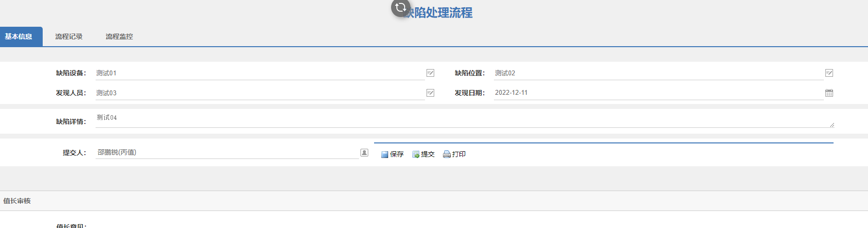Focus 缺陷位置 field containing 测试02
Screen dimensions: 868x228
coord(658,73)
